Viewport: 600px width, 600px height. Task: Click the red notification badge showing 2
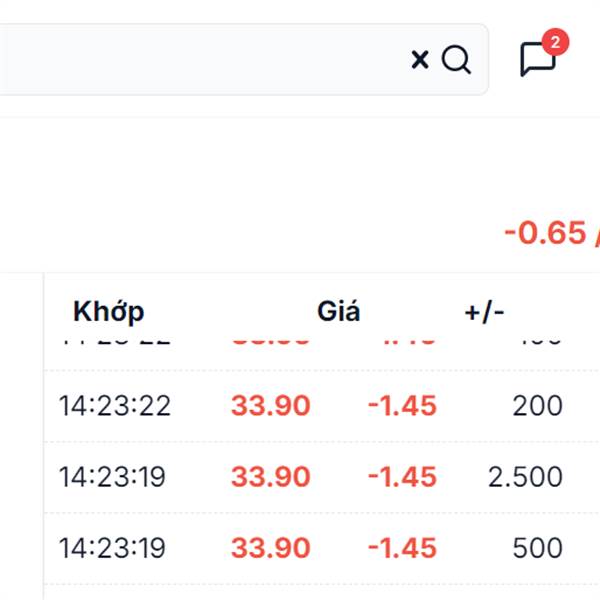tap(555, 42)
